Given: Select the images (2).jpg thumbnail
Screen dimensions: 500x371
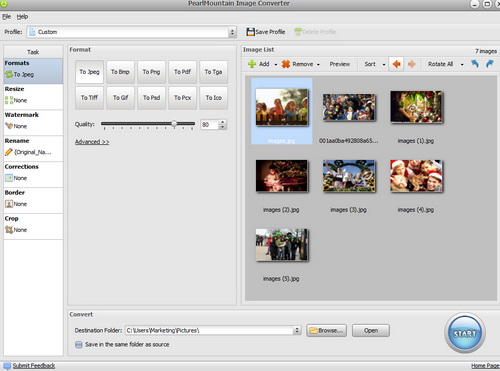Looking at the screenshot, I should point(282,176).
